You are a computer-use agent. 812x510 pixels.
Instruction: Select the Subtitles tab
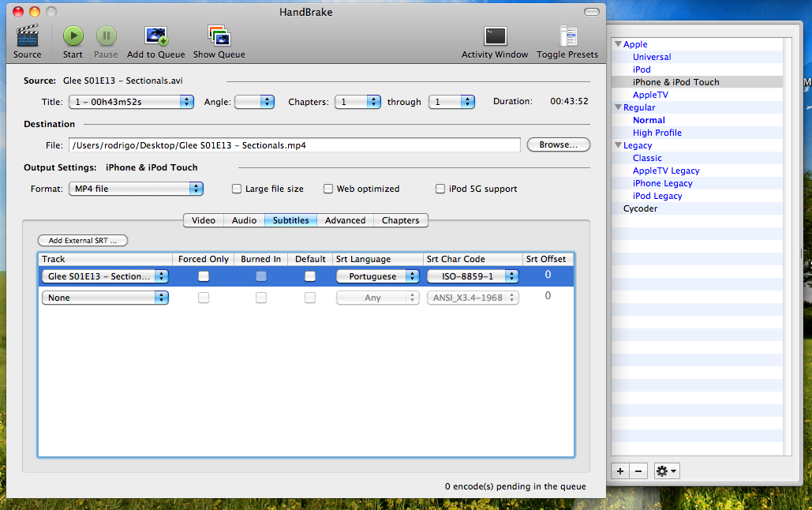(291, 220)
